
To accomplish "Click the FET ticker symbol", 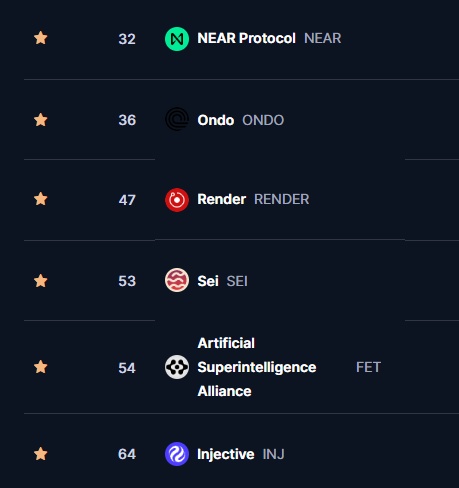I will click(x=368, y=367).
